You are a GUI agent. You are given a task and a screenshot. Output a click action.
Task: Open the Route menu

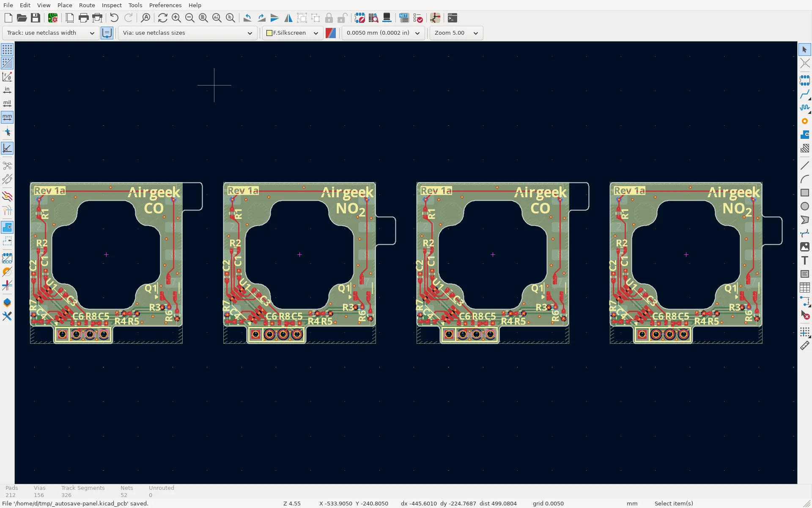point(87,5)
